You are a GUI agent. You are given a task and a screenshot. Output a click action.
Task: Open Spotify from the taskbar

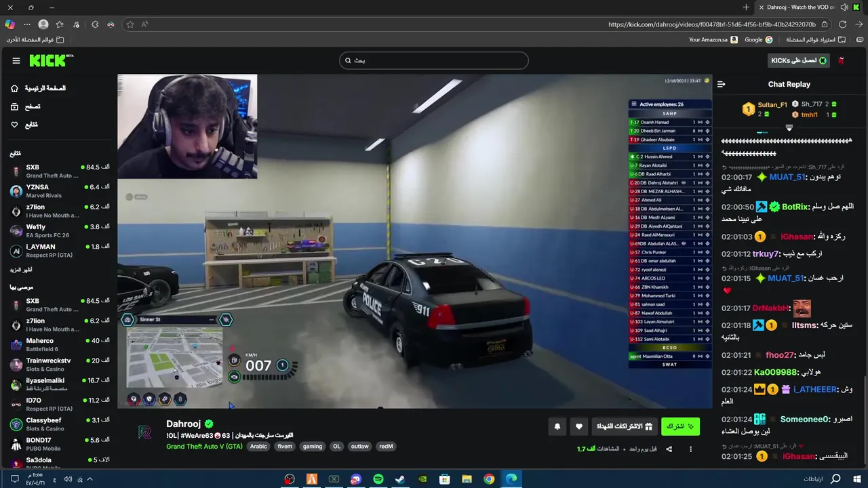tap(378, 479)
